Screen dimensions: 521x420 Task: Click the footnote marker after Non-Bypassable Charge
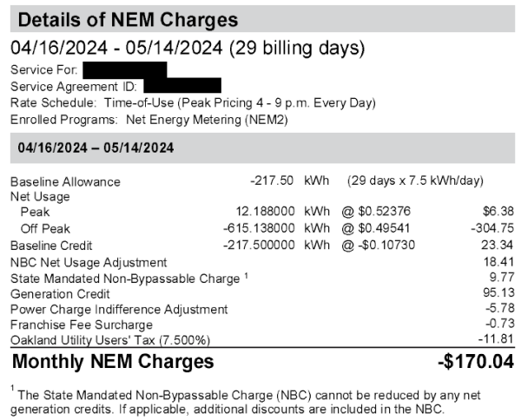click(247, 276)
